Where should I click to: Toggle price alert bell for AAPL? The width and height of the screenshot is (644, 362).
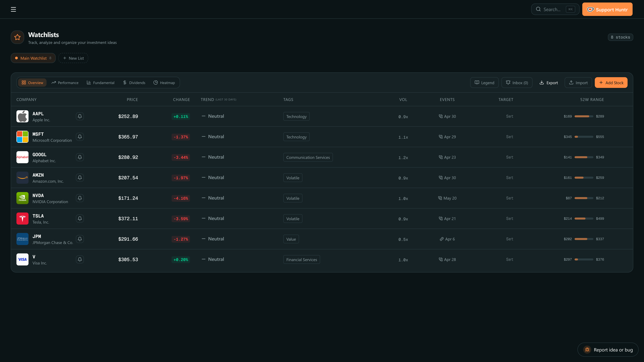[x=80, y=116]
